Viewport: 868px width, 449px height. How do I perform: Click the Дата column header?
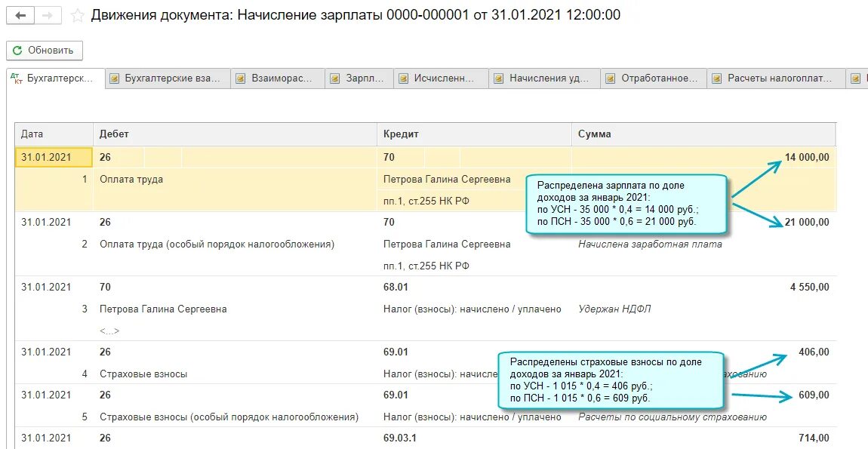point(54,134)
